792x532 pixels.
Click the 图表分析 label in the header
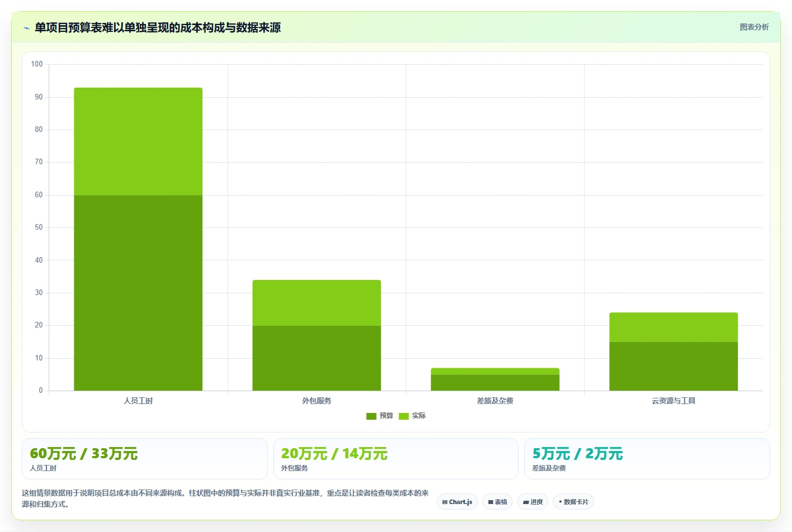[x=754, y=27]
